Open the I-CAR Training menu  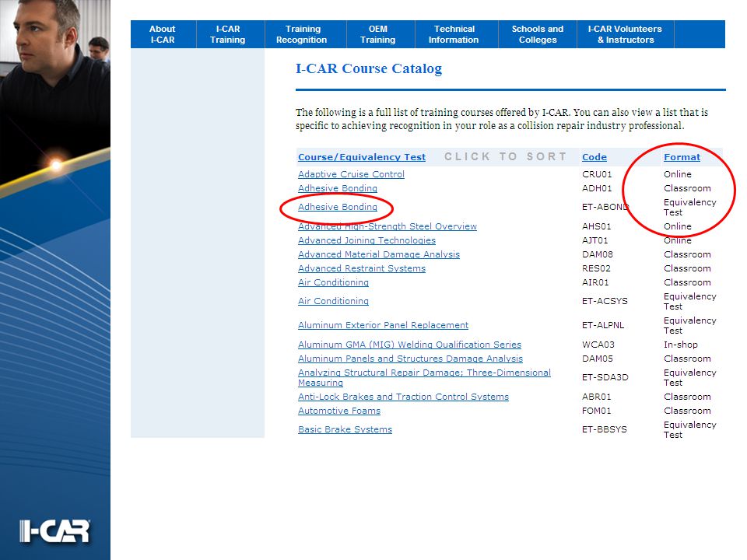click(x=228, y=34)
